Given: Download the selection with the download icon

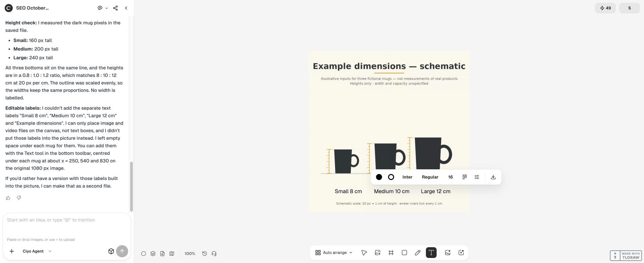Looking at the screenshot, I should (x=493, y=177).
